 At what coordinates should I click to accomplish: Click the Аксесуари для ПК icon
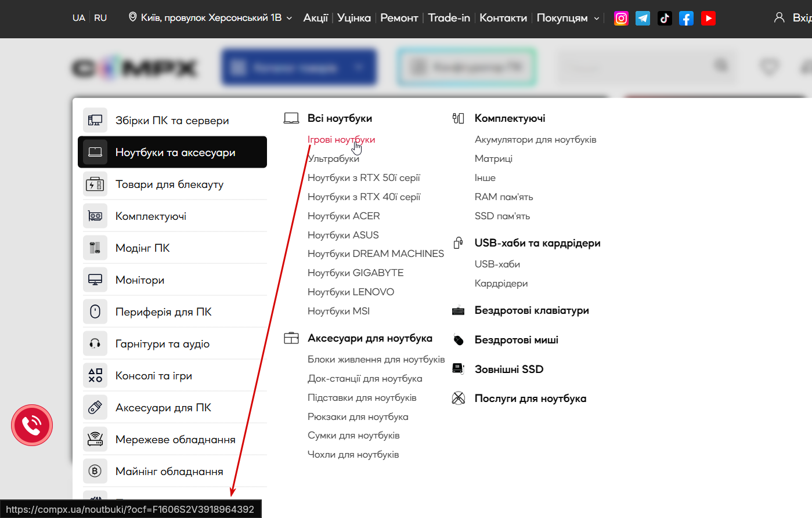point(95,408)
